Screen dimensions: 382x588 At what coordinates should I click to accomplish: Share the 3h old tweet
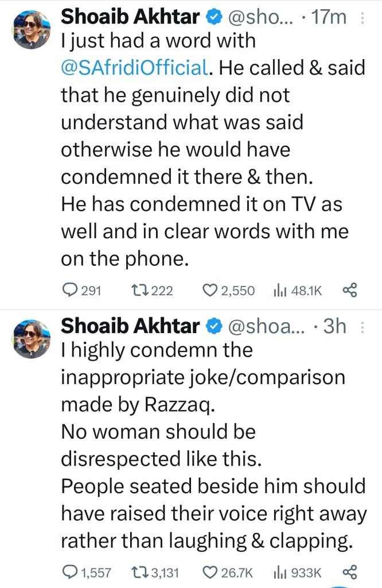349,571
